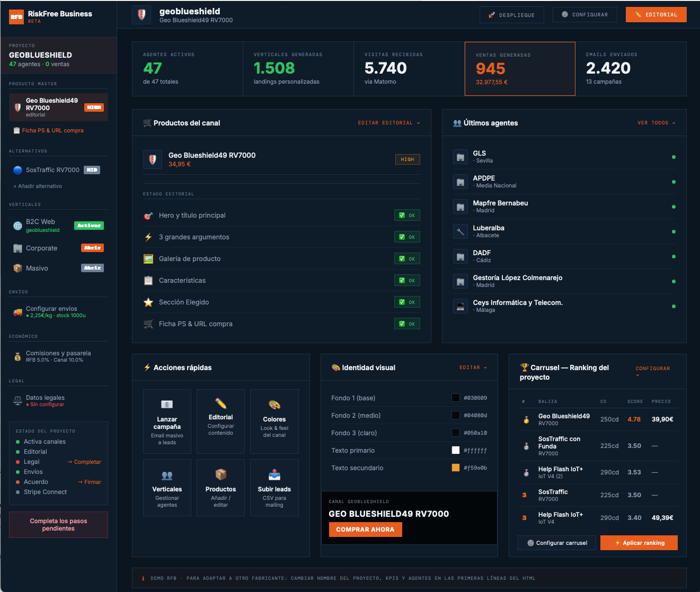Click Abrir badge for Masivo
This screenshot has height=592, width=700.
pos(92,268)
